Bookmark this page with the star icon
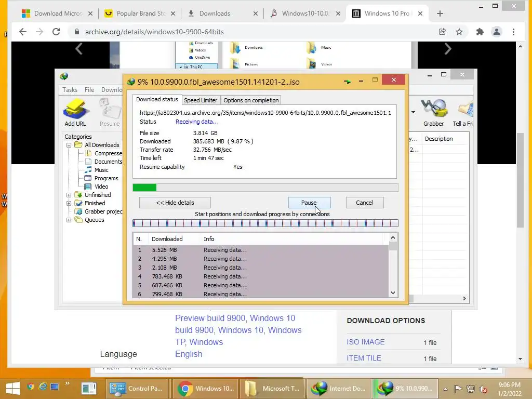The width and height of the screenshot is (532, 399). click(x=459, y=32)
